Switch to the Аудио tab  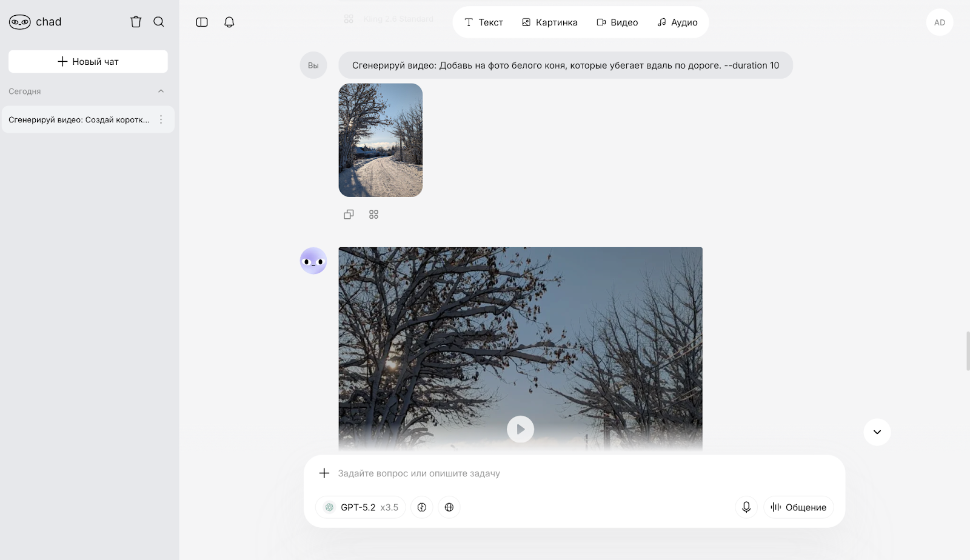tap(677, 22)
